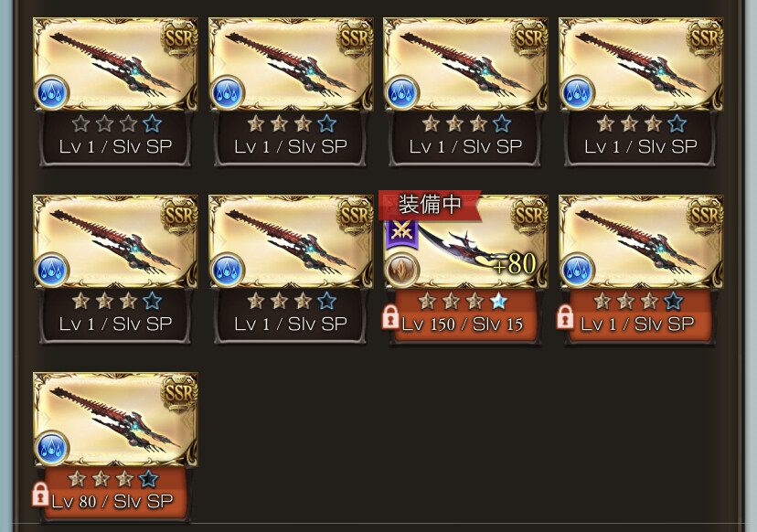Click the +80 bonus marker

pyautogui.click(x=515, y=264)
